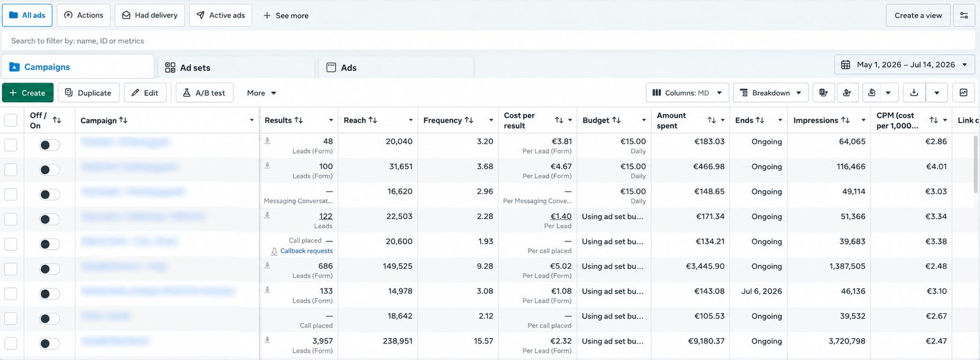Click download icon in 48 results row
Screen dimensions: 980x360
pyautogui.click(x=268, y=141)
